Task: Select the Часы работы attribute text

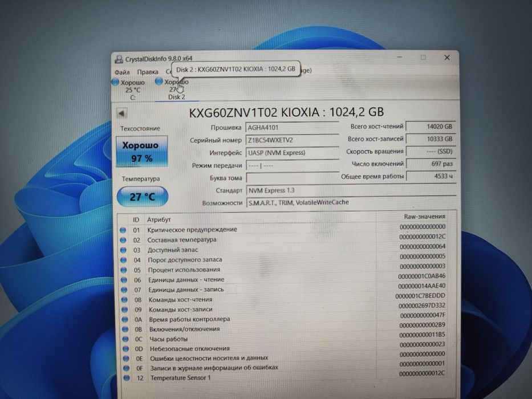Action: tap(169, 339)
